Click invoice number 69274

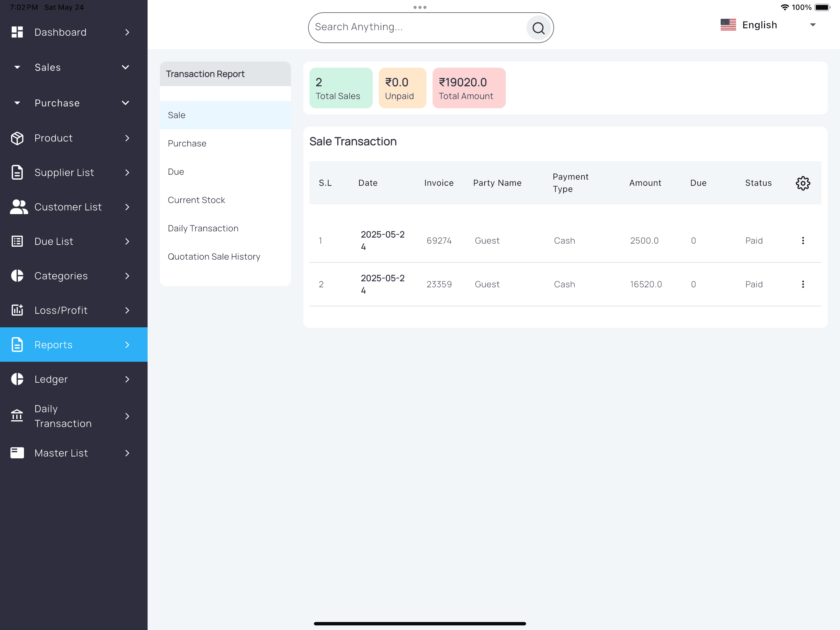(439, 241)
